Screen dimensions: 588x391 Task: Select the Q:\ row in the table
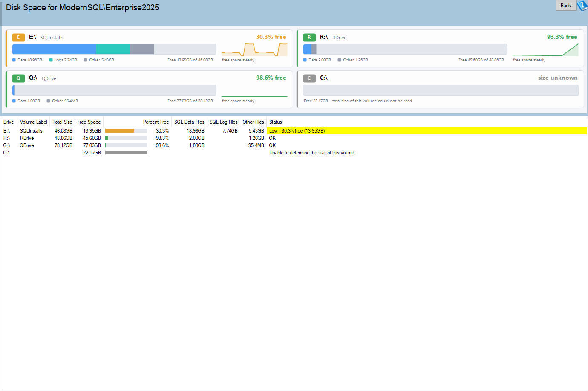[294, 145]
